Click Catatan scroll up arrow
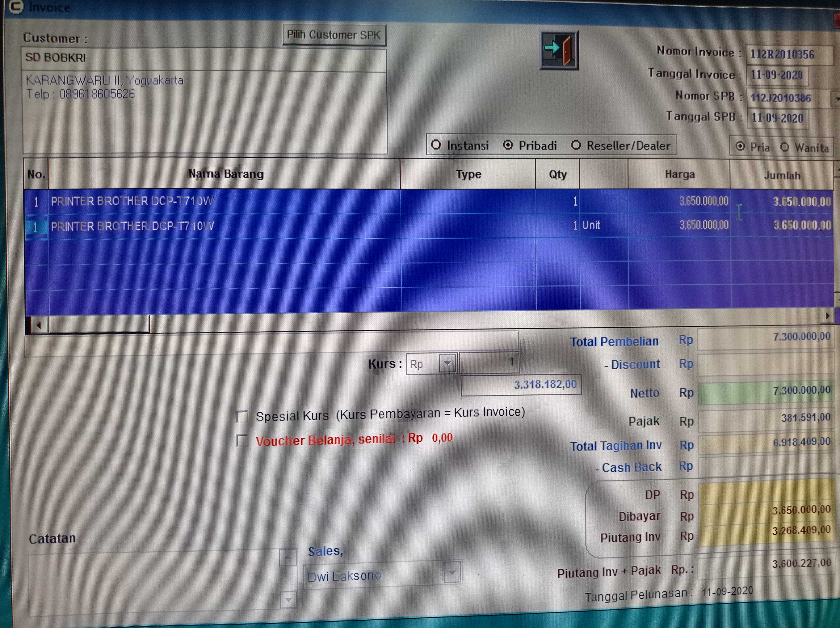 click(x=288, y=557)
